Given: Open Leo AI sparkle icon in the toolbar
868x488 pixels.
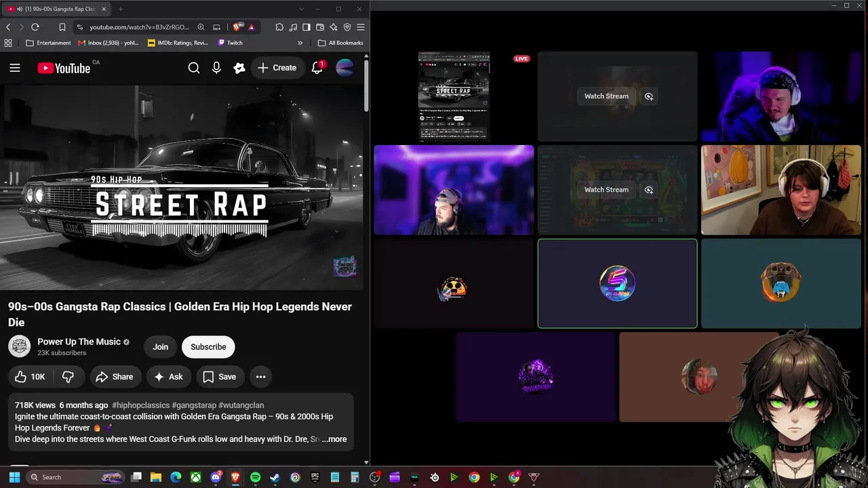Looking at the screenshot, I should 334,27.
